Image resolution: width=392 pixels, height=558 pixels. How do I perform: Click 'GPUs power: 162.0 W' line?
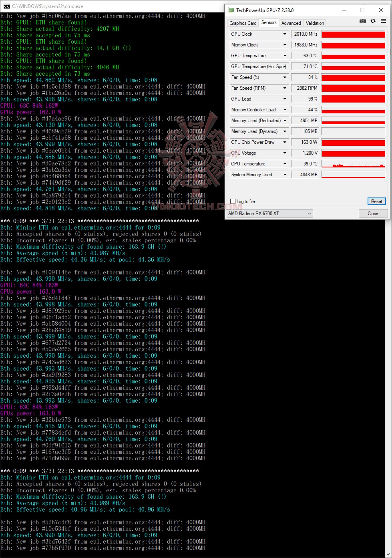tap(31, 112)
